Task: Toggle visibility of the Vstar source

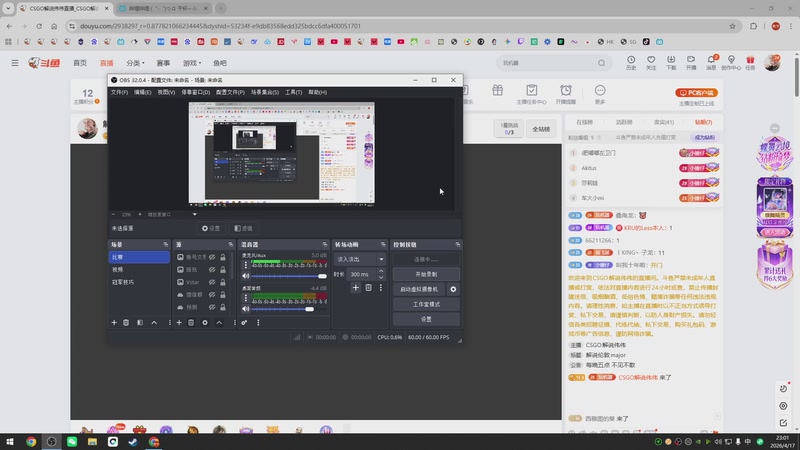Action: click(x=212, y=282)
